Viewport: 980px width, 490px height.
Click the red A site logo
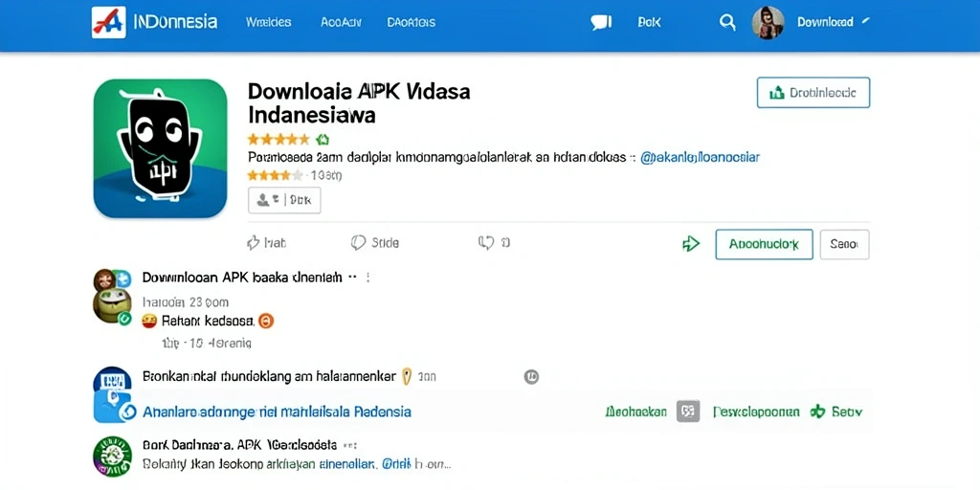tap(109, 23)
